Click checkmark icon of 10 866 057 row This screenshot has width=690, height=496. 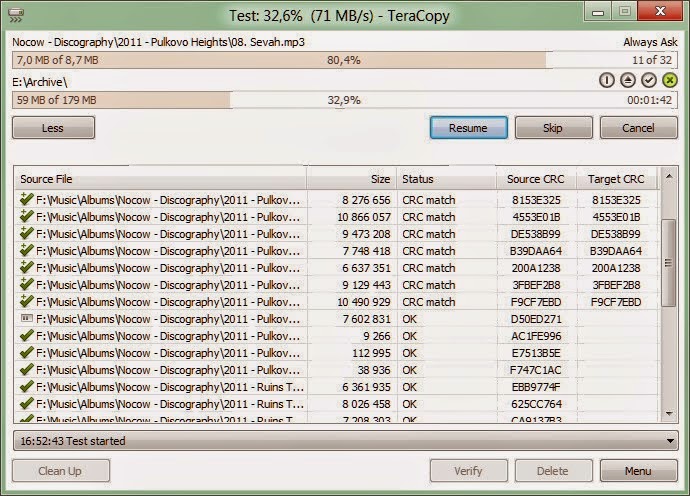(26, 216)
